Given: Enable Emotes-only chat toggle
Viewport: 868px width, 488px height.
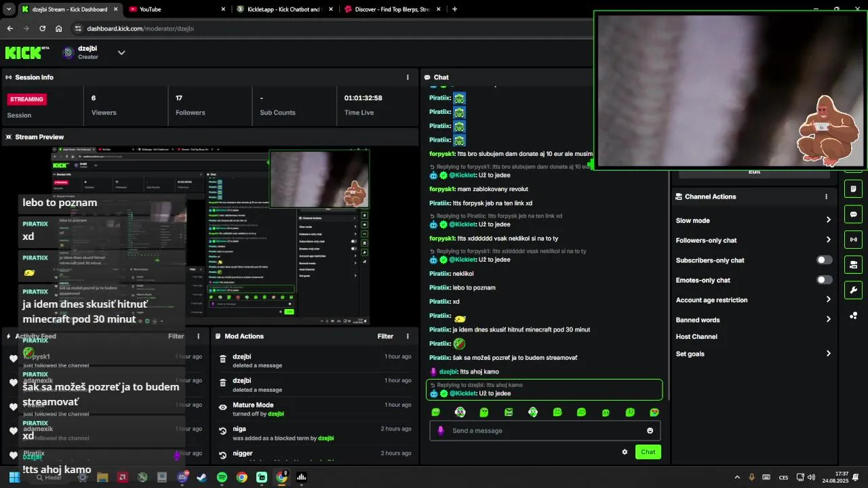Looking at the screenshot, I should point(824,280).
